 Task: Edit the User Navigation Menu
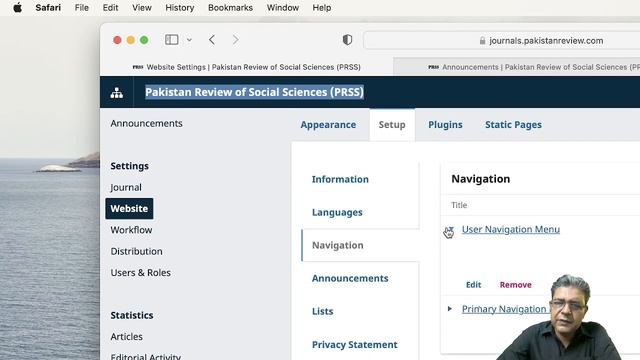coord(473,285)
